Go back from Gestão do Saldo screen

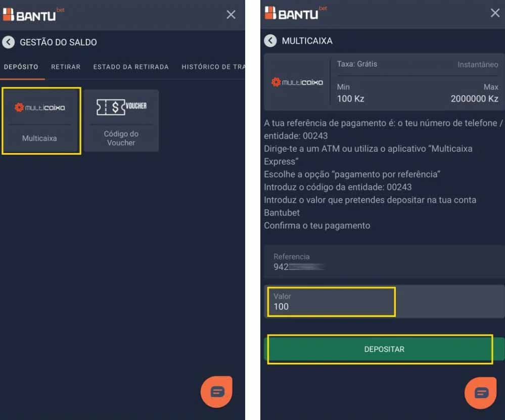9,42
